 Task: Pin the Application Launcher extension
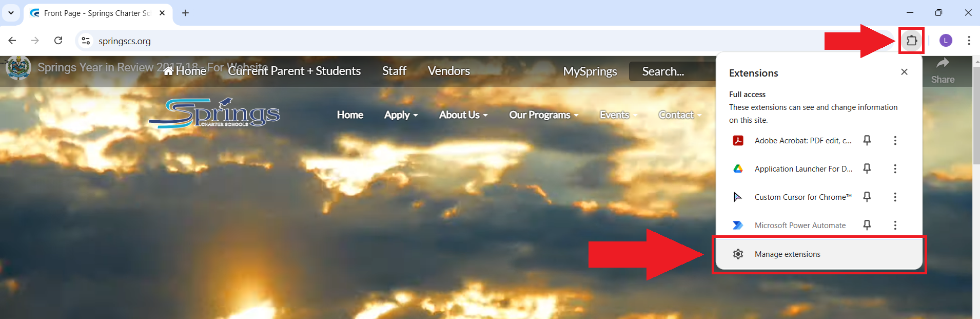coord(867,168)
